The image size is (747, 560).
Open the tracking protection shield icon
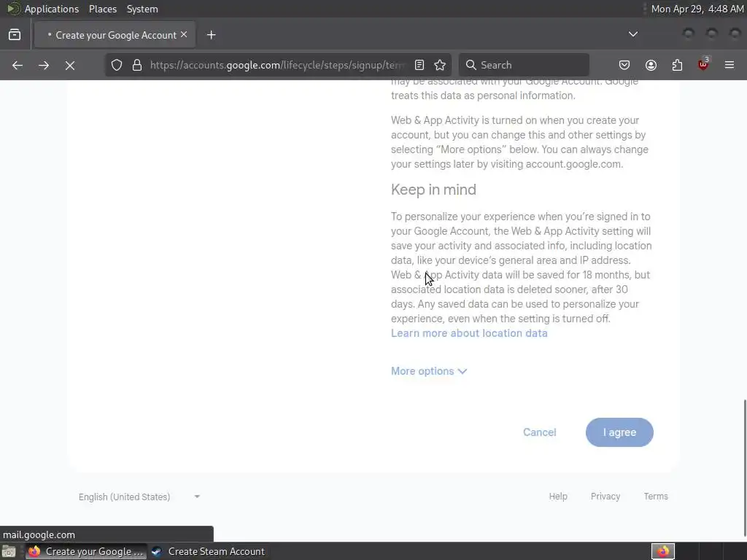point(117,65)
